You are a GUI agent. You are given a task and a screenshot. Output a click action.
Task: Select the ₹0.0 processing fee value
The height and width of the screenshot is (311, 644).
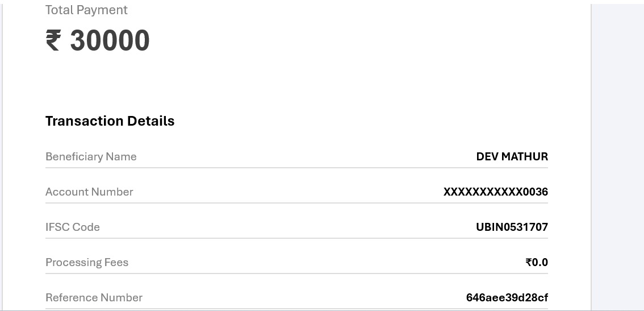537,262
